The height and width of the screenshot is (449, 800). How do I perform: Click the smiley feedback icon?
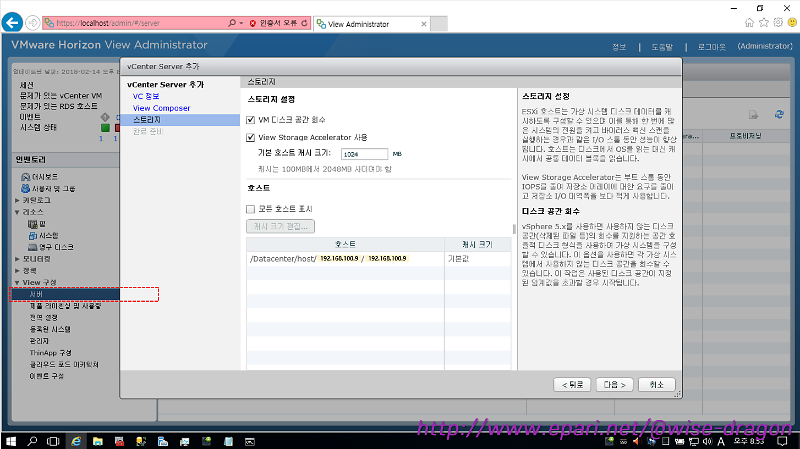(792, 22)
